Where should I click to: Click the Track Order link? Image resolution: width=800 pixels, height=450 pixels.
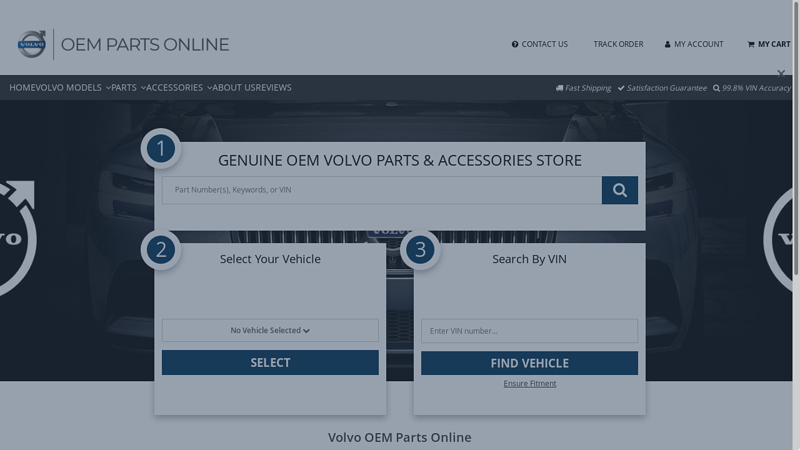coord(618,44)
